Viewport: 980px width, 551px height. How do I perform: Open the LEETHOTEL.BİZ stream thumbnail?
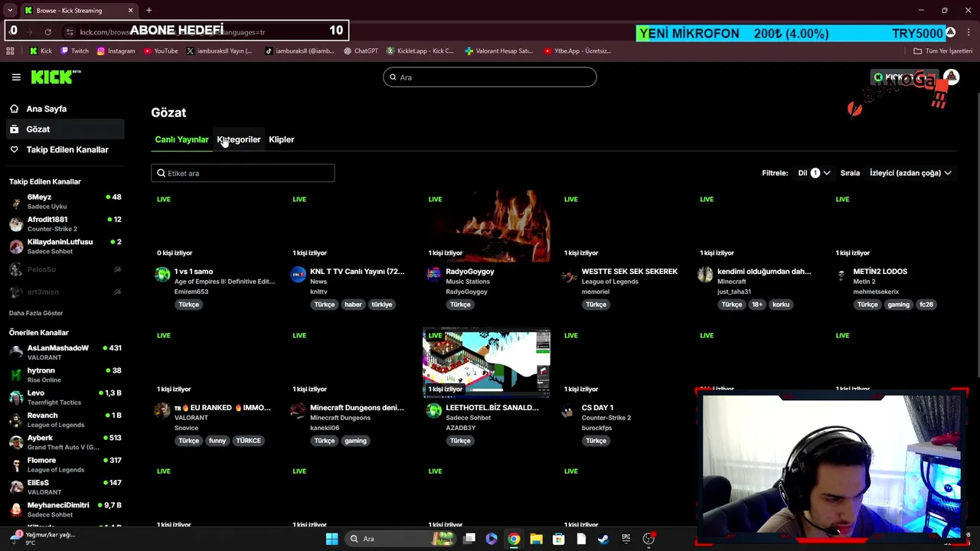pos(486,362)
